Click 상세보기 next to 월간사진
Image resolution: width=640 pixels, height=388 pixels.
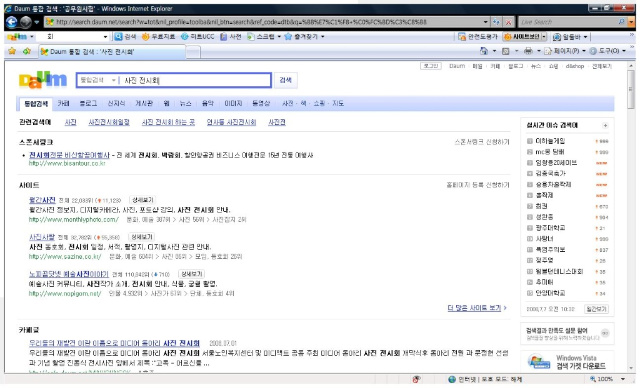pos(142,200)
